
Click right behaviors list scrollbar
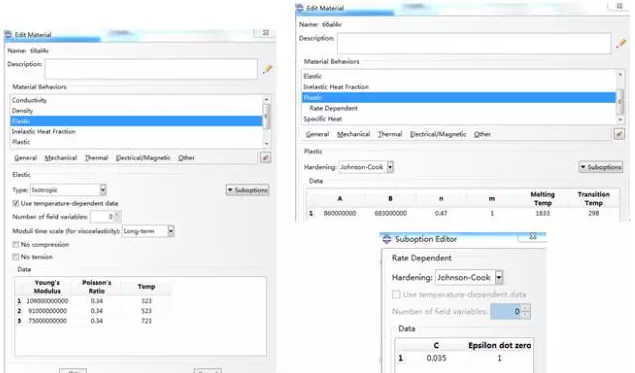coord(620,97)
